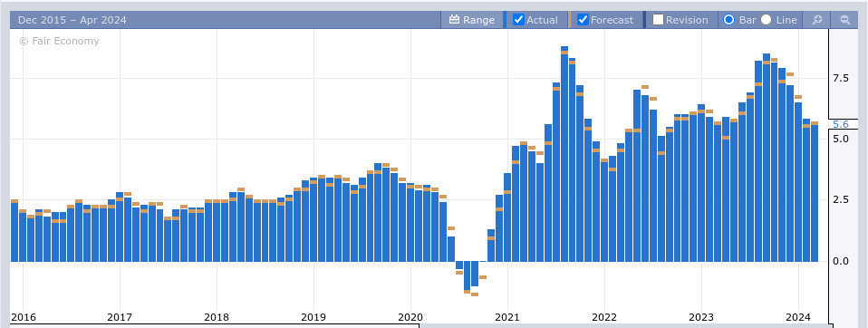The width and height of the screenshot is (868, 328).
Task: Click the zoom in magnifier icon
Action: click(816, 20)
